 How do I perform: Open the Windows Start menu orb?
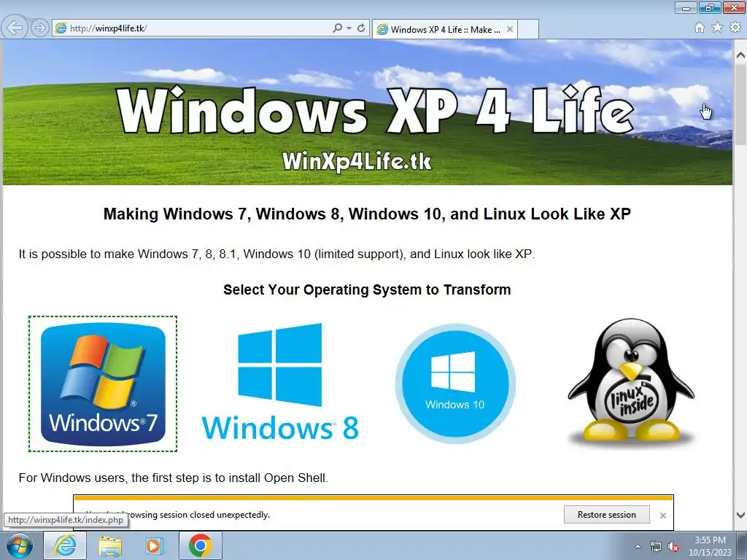click(x=19, y=545)
